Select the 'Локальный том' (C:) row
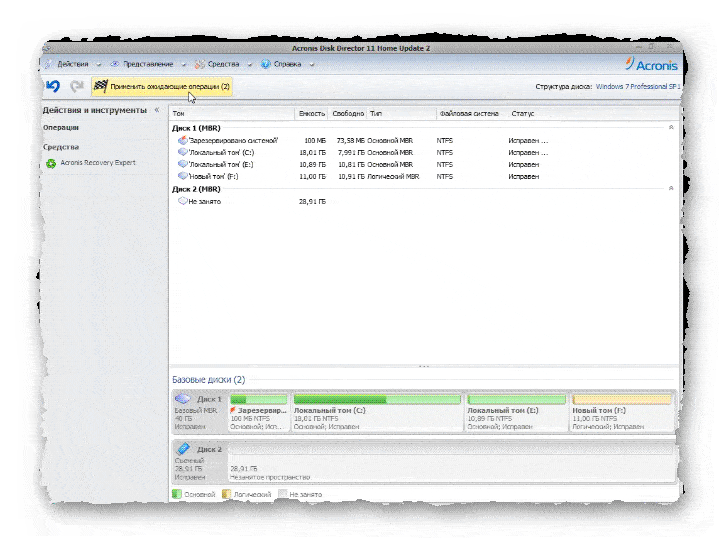This screenshot has width=723, height=540. pos(423,152)
